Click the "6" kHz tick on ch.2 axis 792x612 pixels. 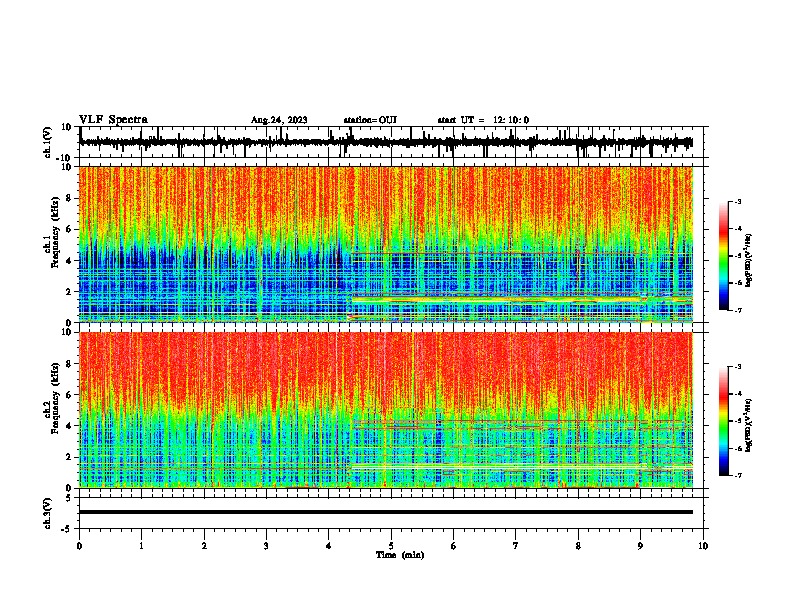(x=69, y=395)
